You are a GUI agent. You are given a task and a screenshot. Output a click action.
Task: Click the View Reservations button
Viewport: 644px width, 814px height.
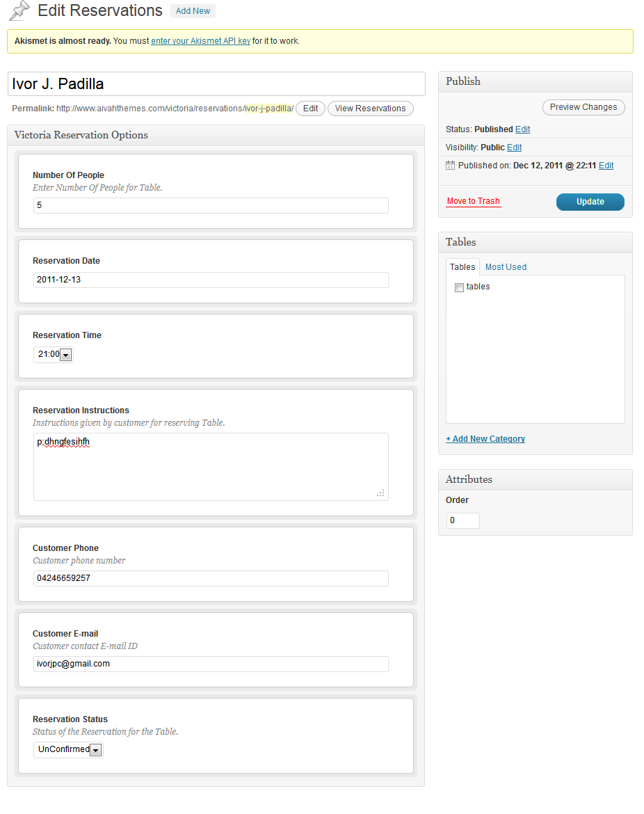click(370, 109)
